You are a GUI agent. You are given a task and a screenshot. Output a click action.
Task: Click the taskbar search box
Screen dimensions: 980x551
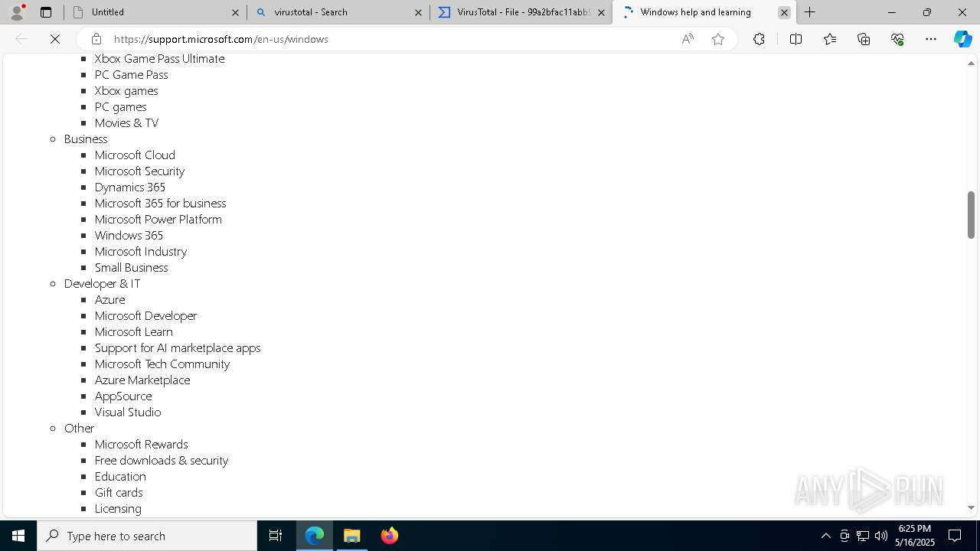147,536
